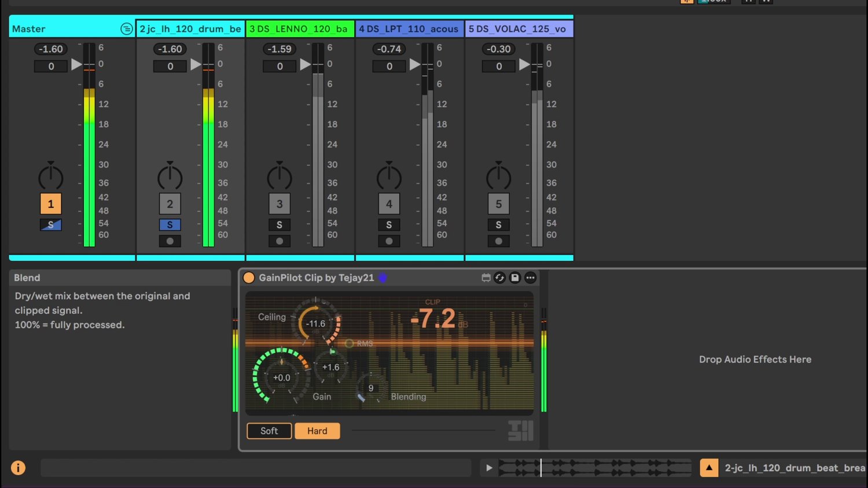Arm track 2 jc_lh_120_drum for recording
The image size is (868, 488).
tap(170, 241)
